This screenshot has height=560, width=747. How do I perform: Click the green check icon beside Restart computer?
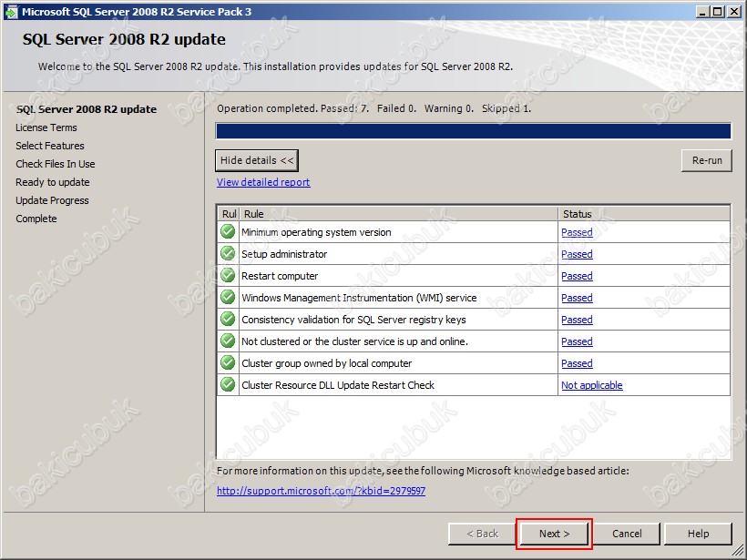[x=228, y=276]
